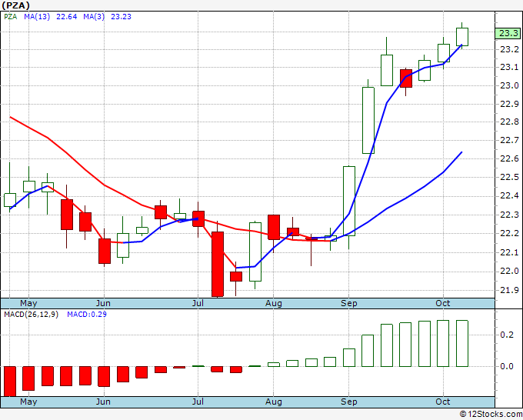The image size is (523, 420).
Task: Click Sep on the price chart date axis
Action: (x=349, y=303)
